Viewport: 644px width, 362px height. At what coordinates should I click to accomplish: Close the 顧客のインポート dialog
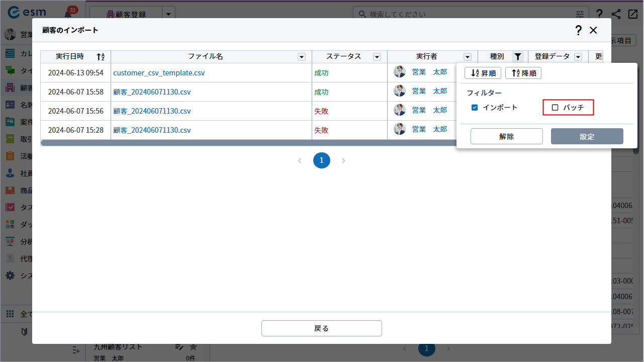pos(593,30)
